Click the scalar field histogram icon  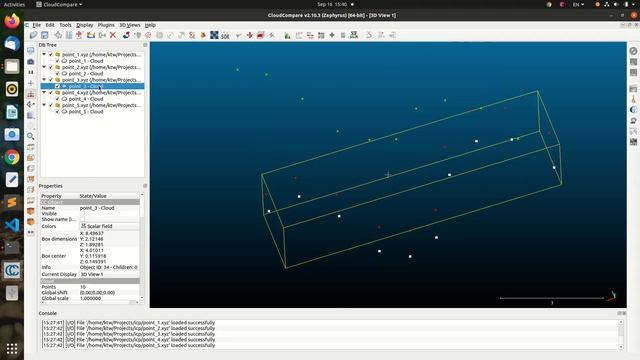(x=288, y=36)
